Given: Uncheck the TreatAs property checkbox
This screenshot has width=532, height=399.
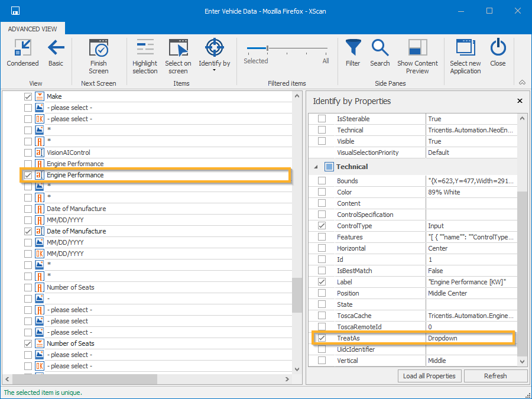Looking at the screenshot, I should 322,338.
